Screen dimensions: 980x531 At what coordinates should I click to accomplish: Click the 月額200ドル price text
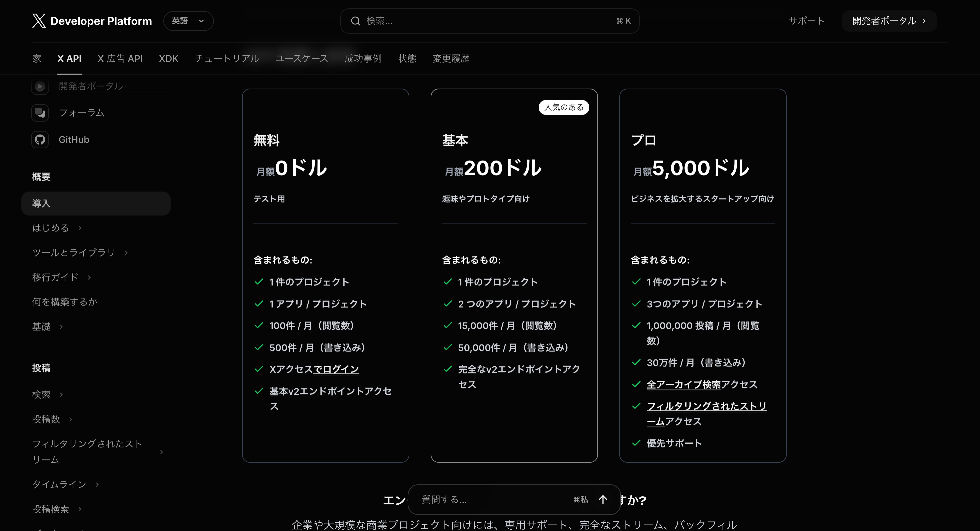(x=493, y=168)
